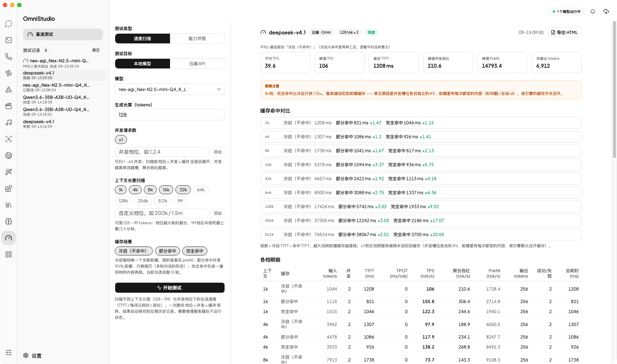Open the video clapperboard icon in sidebar
Viewport: 617px width, 364px height.
(x=9, y=106)
